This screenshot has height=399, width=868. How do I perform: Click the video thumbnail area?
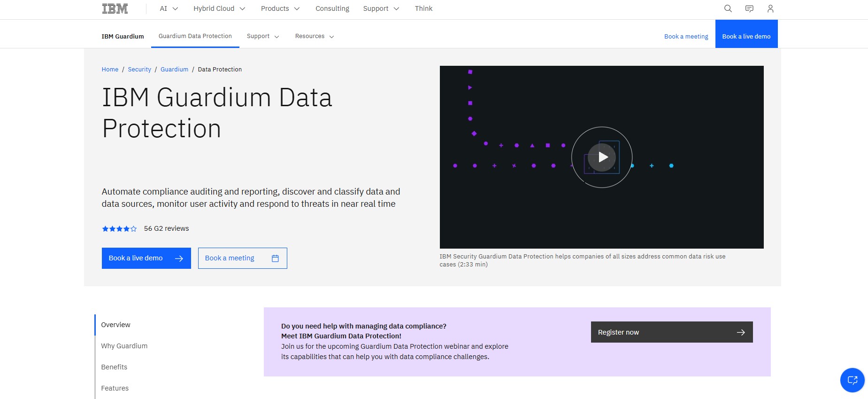coord(602,157)
